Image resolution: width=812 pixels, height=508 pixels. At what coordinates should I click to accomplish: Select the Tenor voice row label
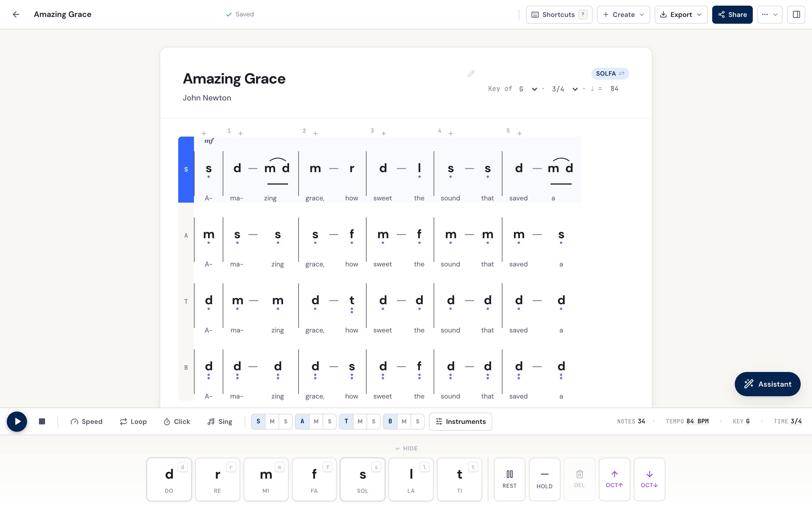point(186,301)
